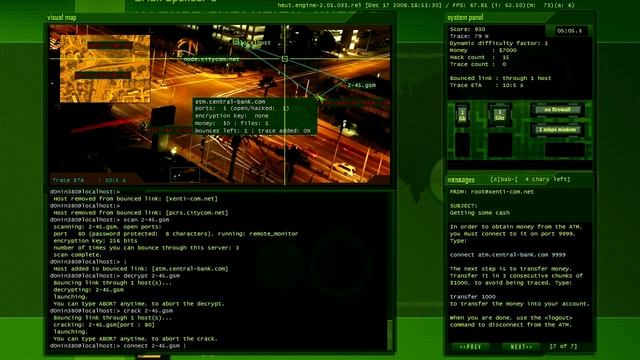Select the 1 mbps modem slot
640x360 pixels.
point(557,130)
